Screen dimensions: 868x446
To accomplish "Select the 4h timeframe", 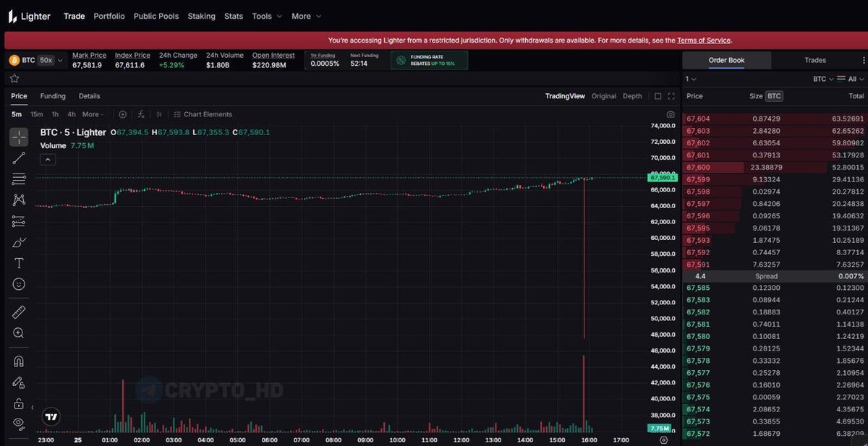I will tap(72, 114).
